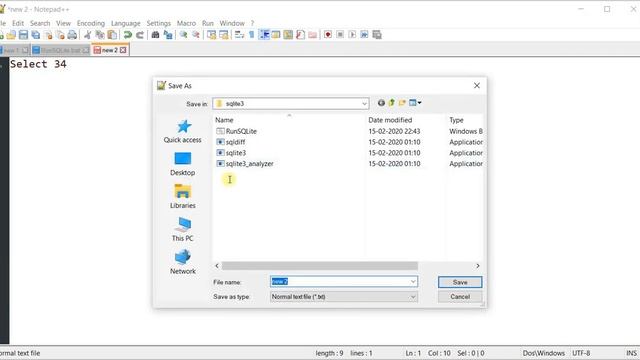This screenshot has height=360, width=640.
Task: Toggle the Function List icon
Action: 300,35
